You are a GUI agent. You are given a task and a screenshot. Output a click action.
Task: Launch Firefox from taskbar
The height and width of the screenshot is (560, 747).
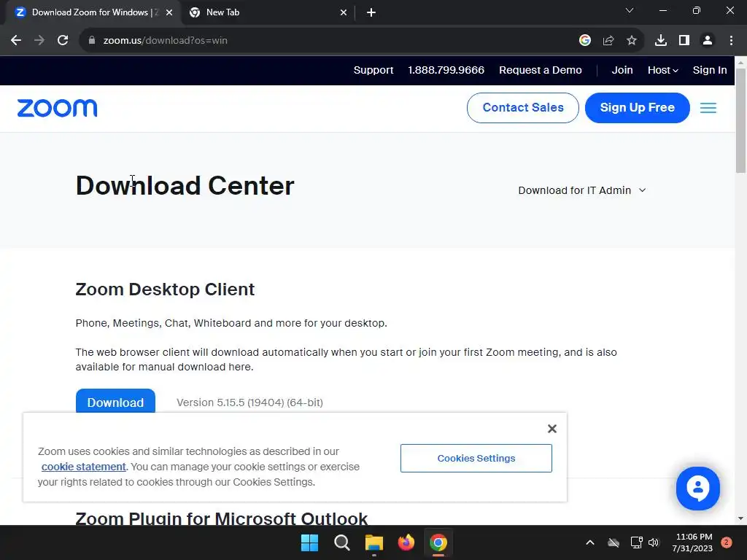pyautogui.click(x=406, y=542)
